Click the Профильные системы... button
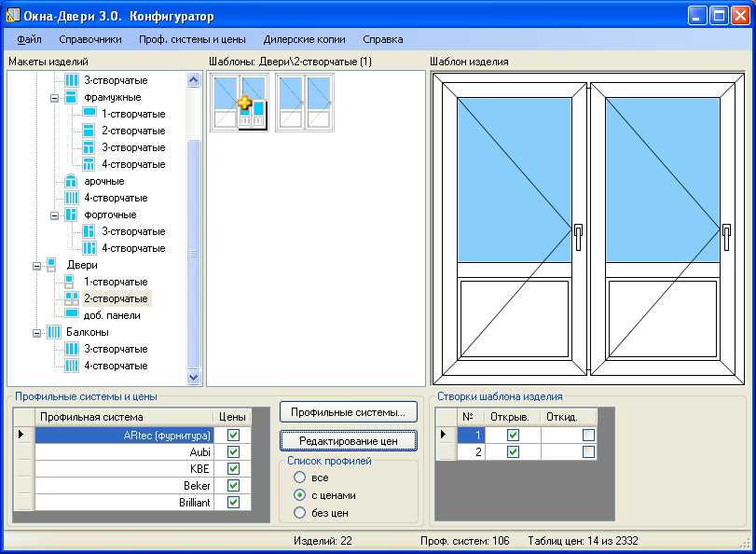 pyautogui.click(x=348, y=412)
